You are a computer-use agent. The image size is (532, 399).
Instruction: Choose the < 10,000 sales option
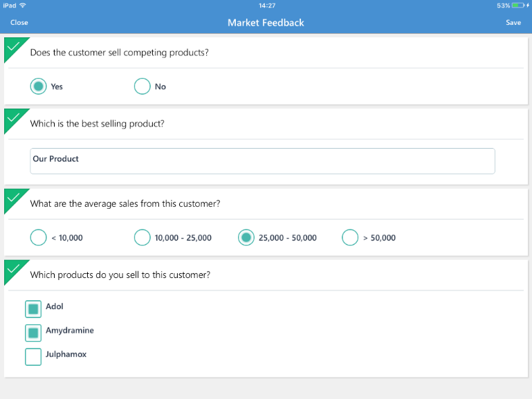pos(38,238)
